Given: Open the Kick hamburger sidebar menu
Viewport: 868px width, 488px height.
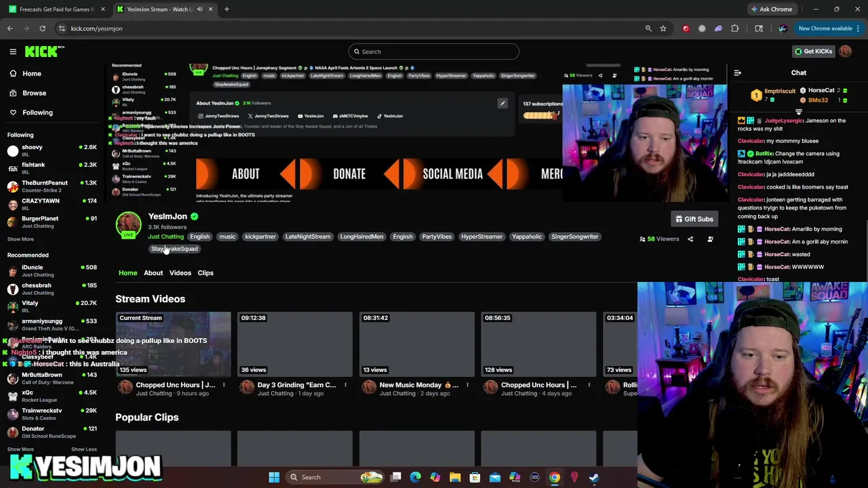Looking at the screenshot, I should click(13, 52).
